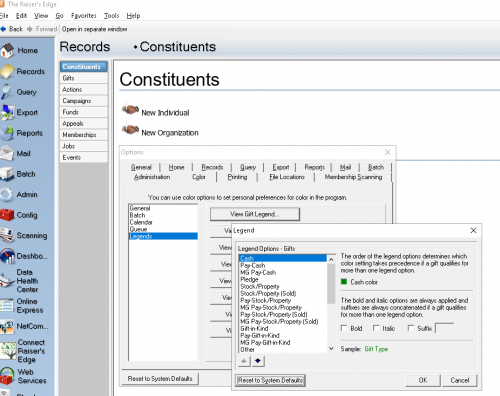Close the Legend dialog
The width and height of the screenshot is (500, 396).
click(x=473, y=230)
